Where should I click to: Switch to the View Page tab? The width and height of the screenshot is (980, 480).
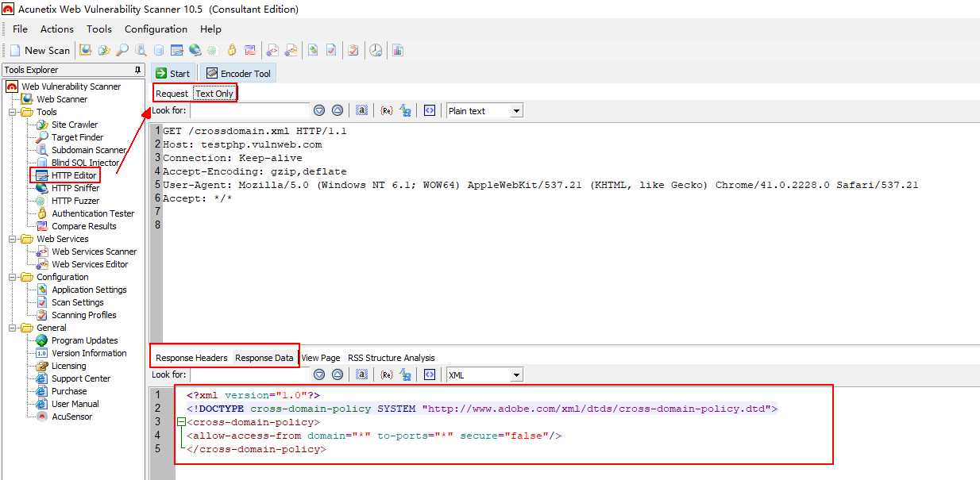pyautogui.click(x=321, y=358)
